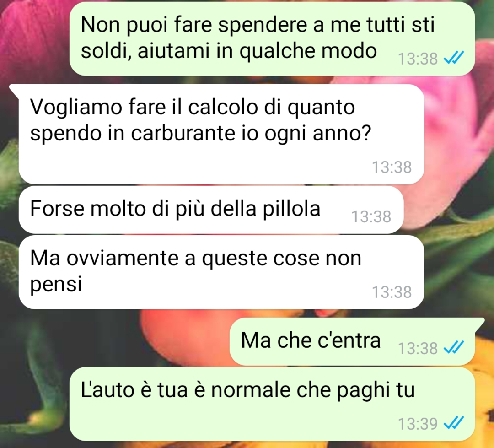Tap the blue checkmarks on 'L'auto è tua' message
Viewport: 494px width, 448px height.
coord(453,423)
